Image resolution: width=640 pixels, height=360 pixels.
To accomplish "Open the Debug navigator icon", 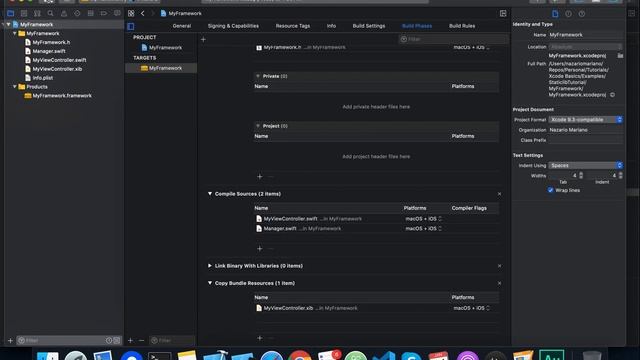I will 90,13.
